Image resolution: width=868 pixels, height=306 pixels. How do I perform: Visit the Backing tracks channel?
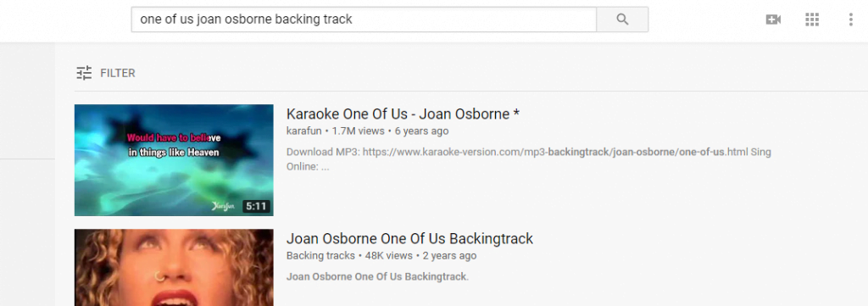click(320, 256)
